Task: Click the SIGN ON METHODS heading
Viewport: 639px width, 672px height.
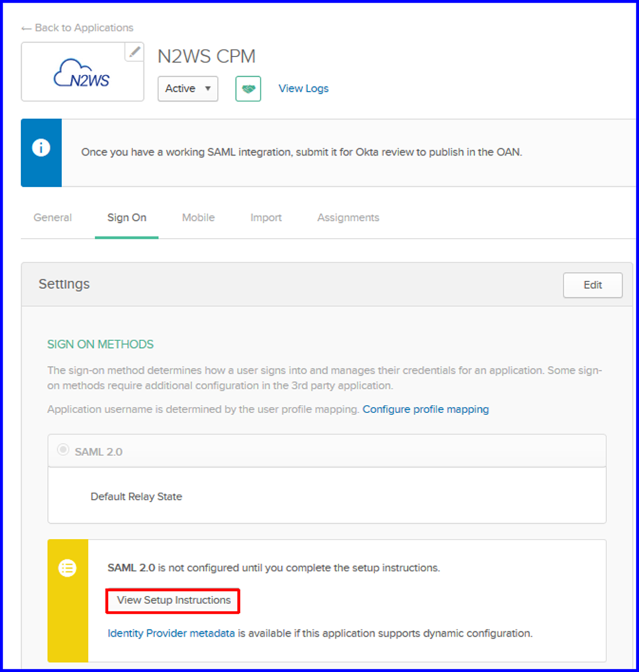Action: tap(101, 344)
